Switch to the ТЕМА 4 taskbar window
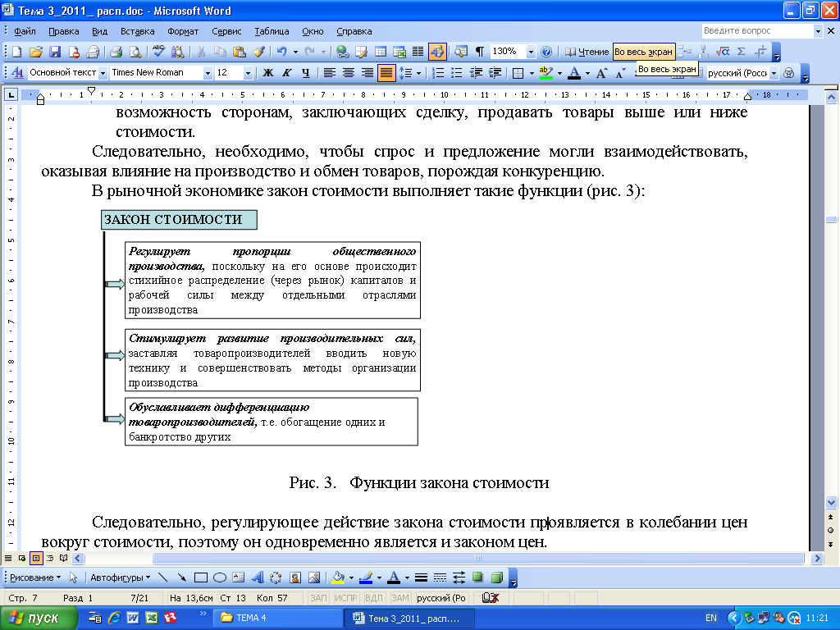This screenshot has width=840, height=630. tap(277, 618)
